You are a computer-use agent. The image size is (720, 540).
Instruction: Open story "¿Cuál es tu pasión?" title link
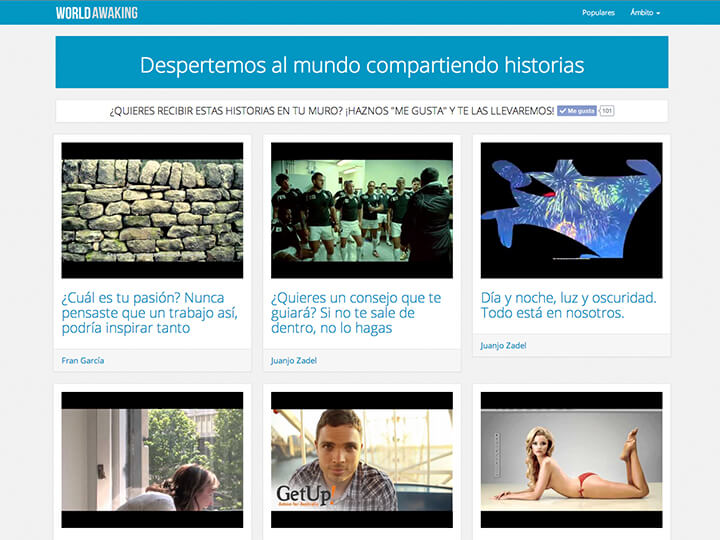tap(150, 313)
